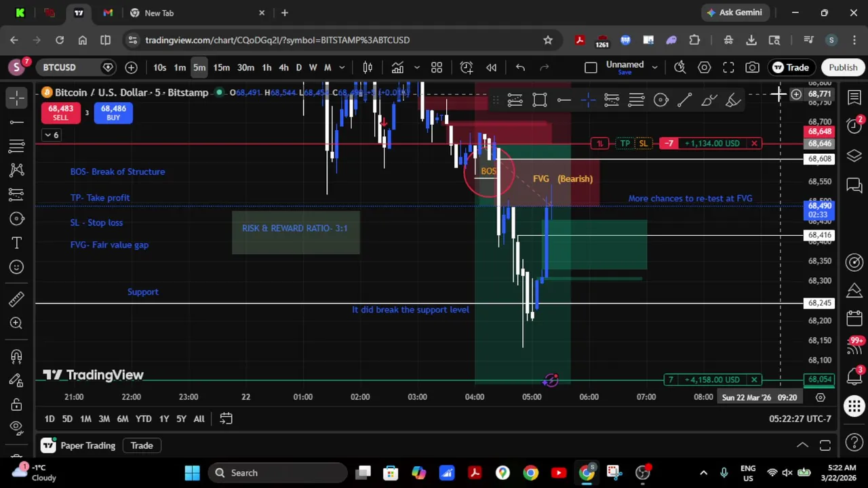868x488 pixels.
Task: Set range to All
Action: 199,419
